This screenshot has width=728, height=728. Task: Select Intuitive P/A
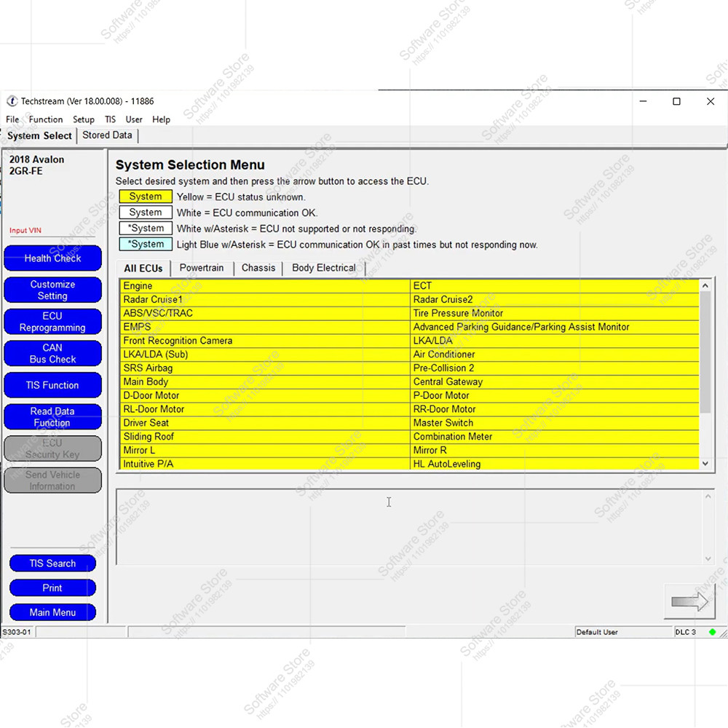pyautogui.click(x=265, y=463)
